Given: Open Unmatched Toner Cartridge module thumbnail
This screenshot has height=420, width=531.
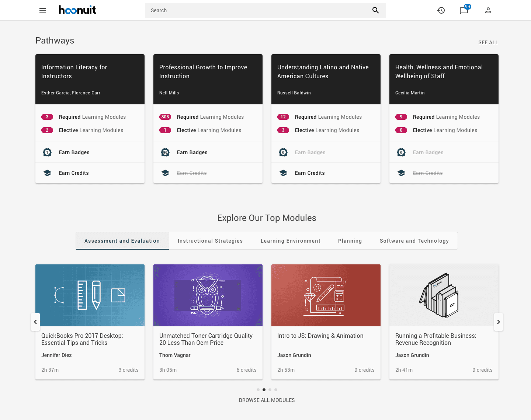Looking at the screenshot, I should [208, 295].
